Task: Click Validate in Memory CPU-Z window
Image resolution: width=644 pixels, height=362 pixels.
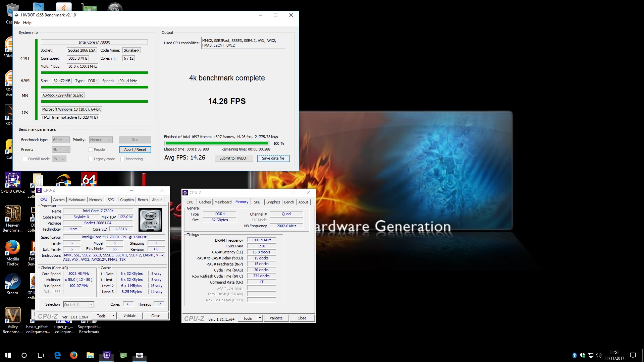Action: pyautogui.click(x=276, y=318)
